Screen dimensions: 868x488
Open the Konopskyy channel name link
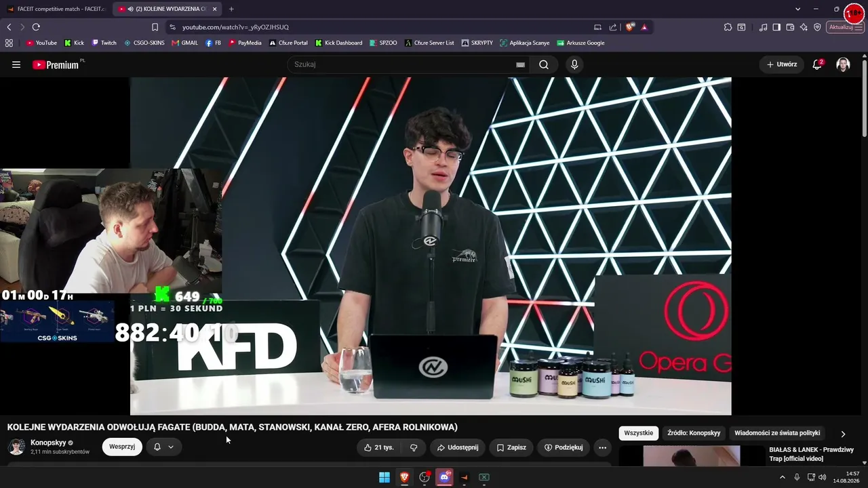pyautogui.click(x=48, y=443)
